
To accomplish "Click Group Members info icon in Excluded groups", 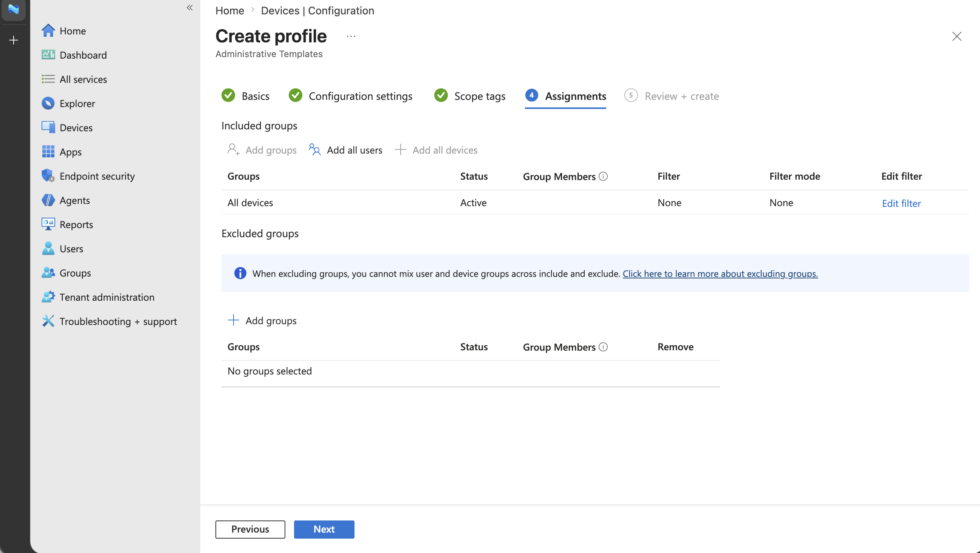I will (x=603, y=347).
